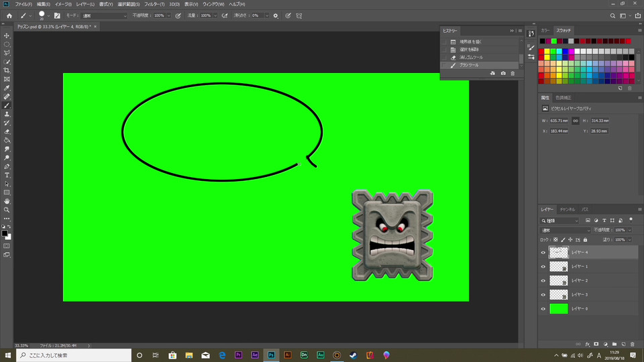This screenshot has width=644, height=362.
Task: Switch to the チャンネル tab
Action: (x=568, y=209)
